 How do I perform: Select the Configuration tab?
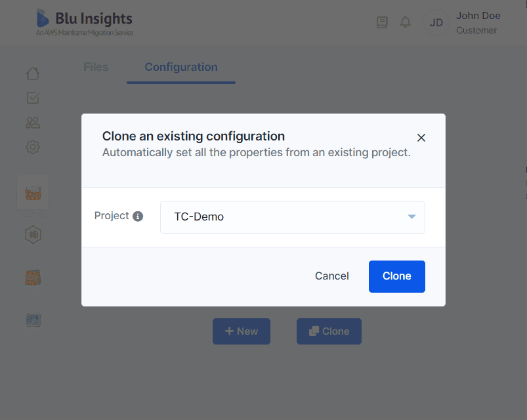[x=181, y=67]
